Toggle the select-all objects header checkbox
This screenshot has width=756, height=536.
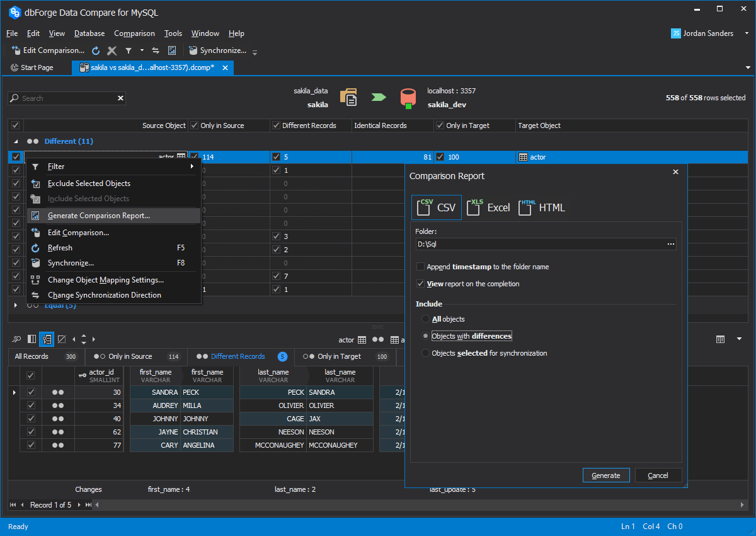click(x=16, y=125)
